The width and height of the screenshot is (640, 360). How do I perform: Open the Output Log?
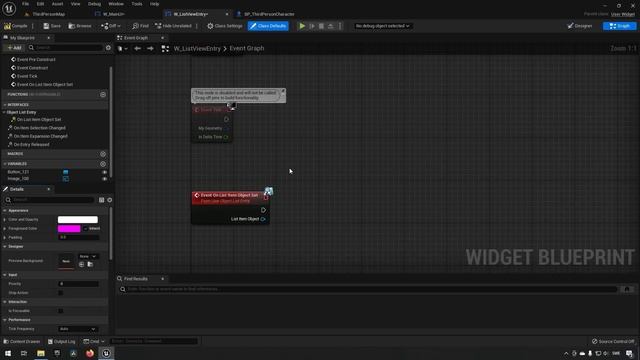[61, 342]
